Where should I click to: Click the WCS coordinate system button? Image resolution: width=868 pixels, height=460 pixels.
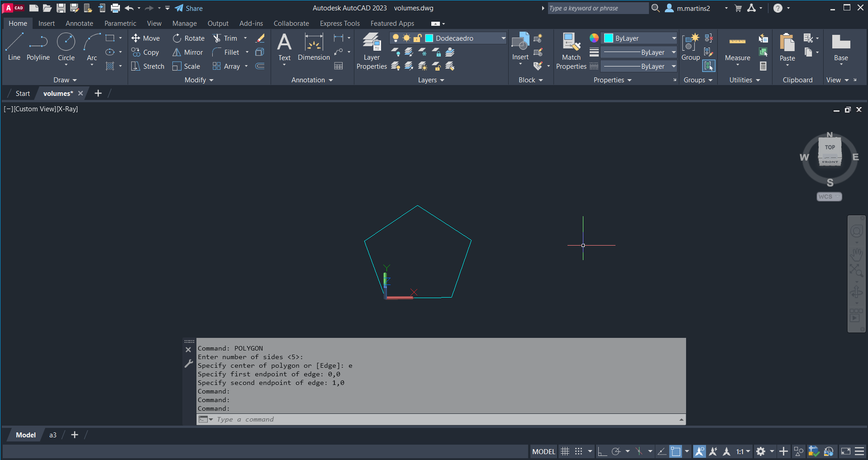(x=829, y=197)
